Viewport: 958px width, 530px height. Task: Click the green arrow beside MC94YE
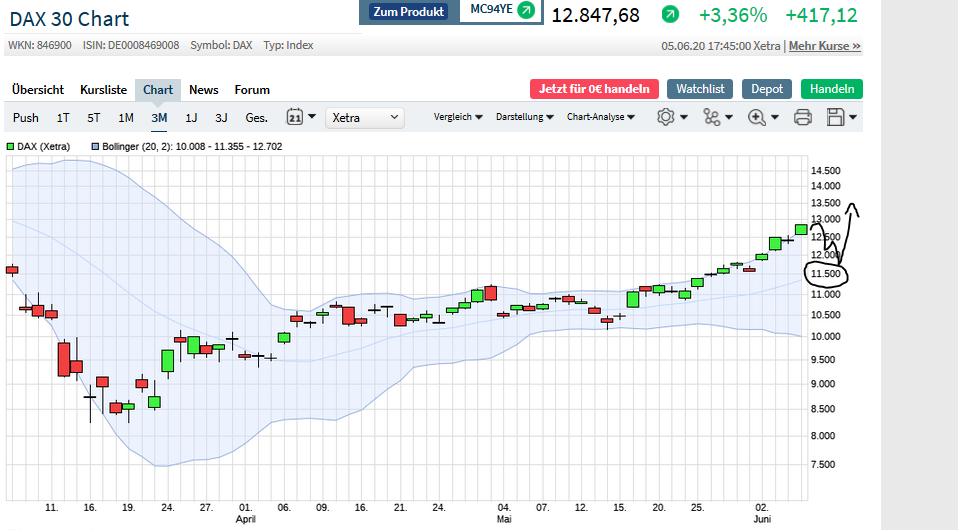[525, 11]
